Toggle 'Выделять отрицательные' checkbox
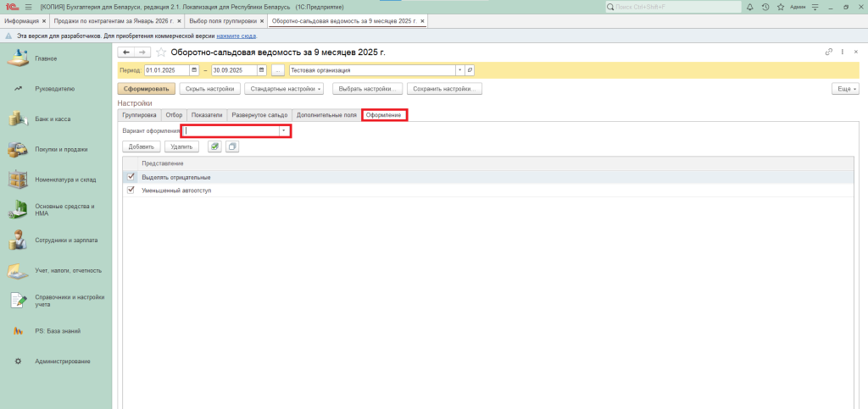 coord(131,177)
